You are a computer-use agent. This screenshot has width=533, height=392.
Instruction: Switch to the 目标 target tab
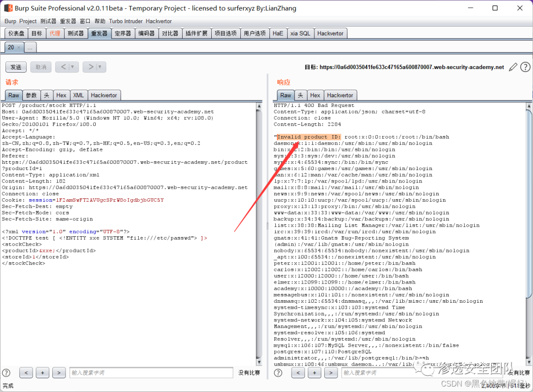coord(37,34)
